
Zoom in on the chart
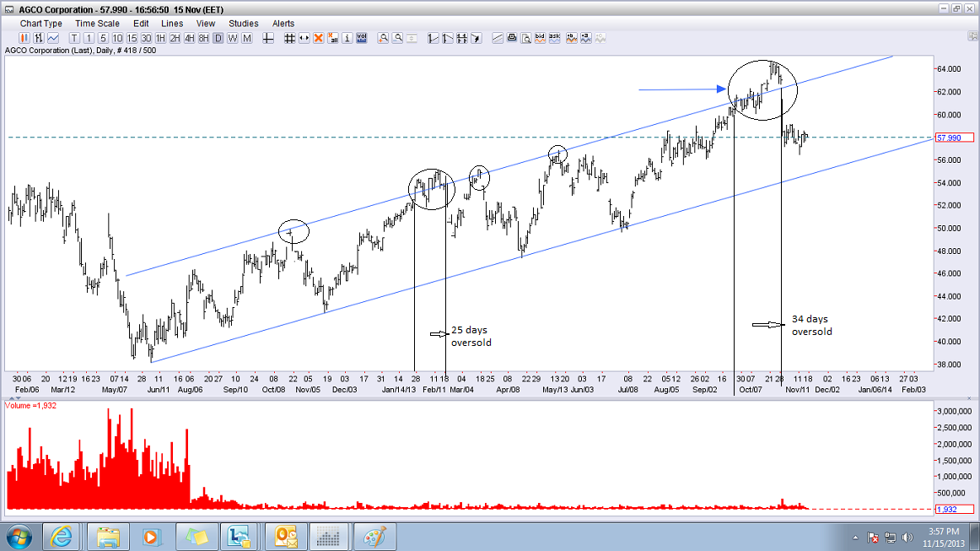click(x=383, y=38)
